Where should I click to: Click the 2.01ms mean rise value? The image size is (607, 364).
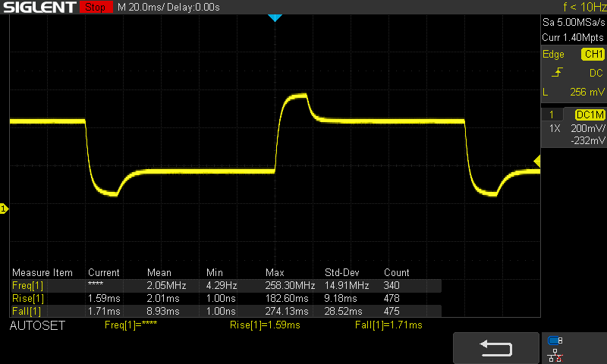[x=163, y=298]
